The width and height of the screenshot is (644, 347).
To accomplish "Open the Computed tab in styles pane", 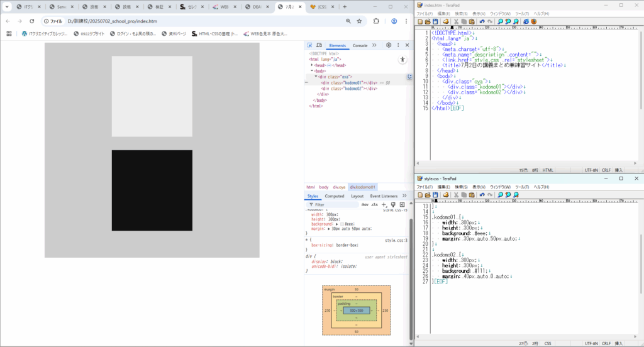I will 334,196.
